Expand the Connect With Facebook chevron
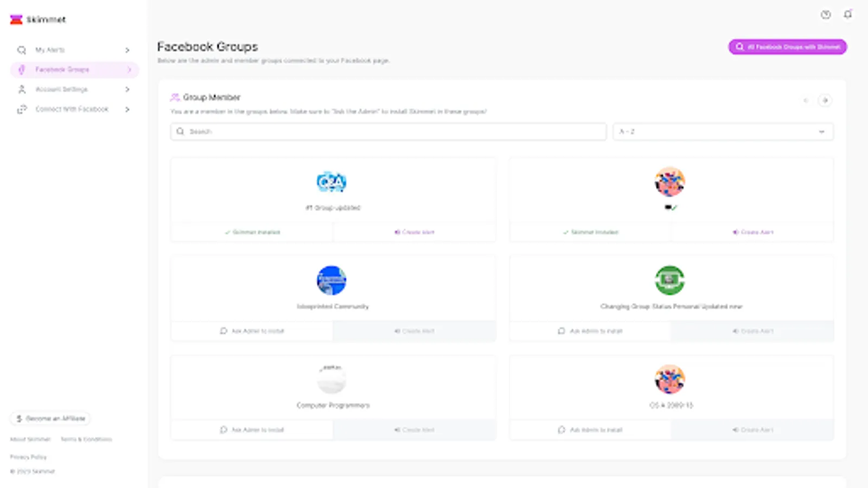This screenshot has width=868, height=488. coord(127,110)
